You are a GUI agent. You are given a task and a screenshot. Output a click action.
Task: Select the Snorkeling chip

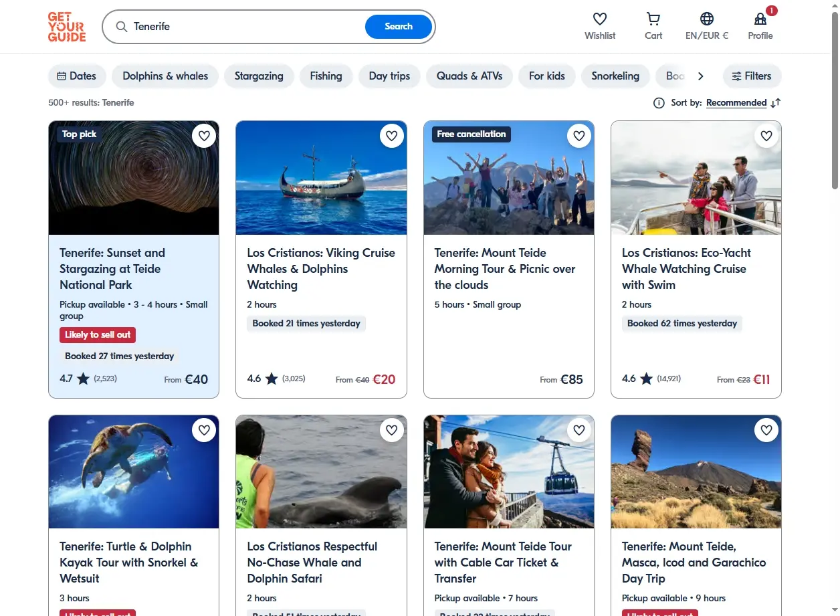[x=615, y=76]
